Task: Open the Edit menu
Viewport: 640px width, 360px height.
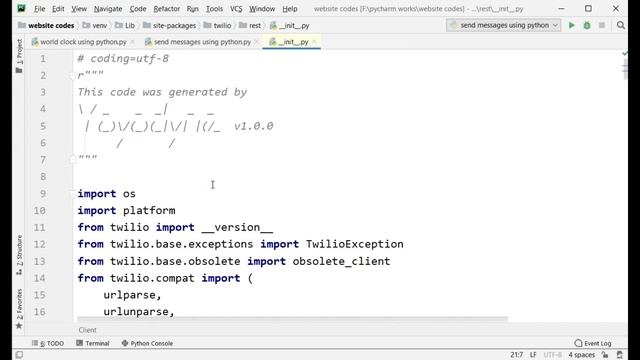Action: point(58,9)
